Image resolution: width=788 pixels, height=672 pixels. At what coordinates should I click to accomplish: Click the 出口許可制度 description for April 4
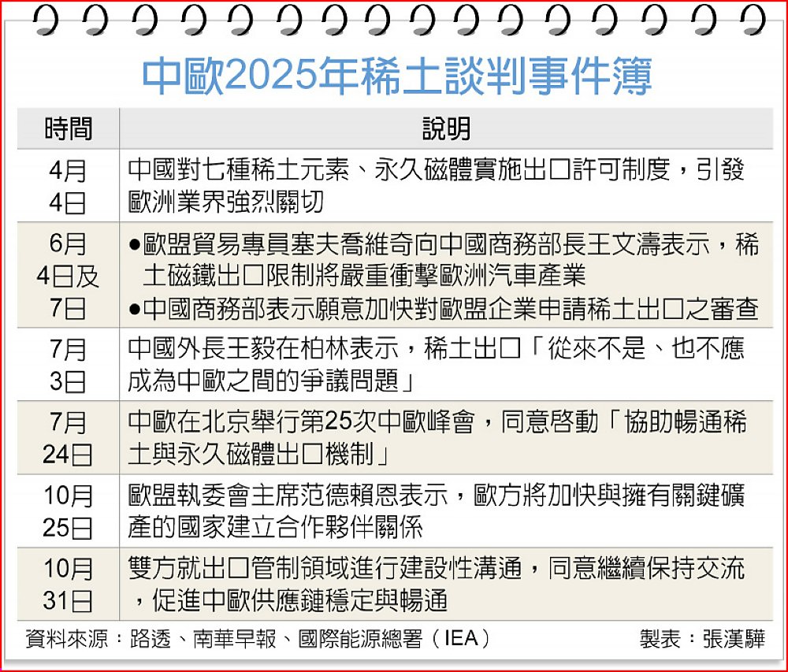pyautogui.click(x=436, y=186)
